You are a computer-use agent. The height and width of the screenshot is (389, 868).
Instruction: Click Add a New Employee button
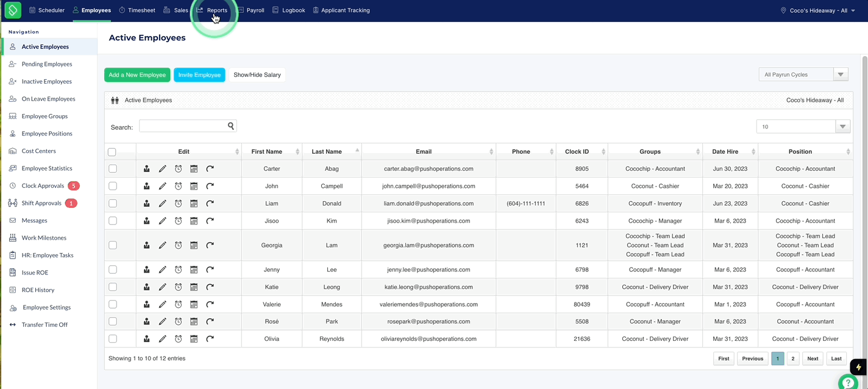[x=137, y=75]
